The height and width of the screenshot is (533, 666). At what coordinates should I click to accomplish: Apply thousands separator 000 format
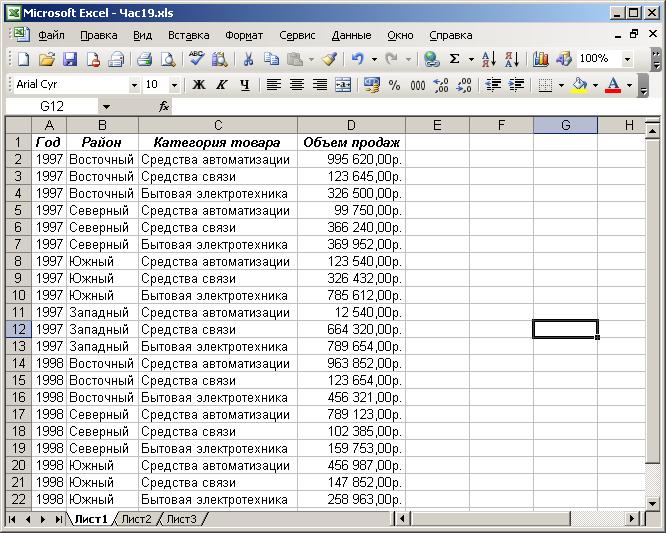(x=418, y=85)
